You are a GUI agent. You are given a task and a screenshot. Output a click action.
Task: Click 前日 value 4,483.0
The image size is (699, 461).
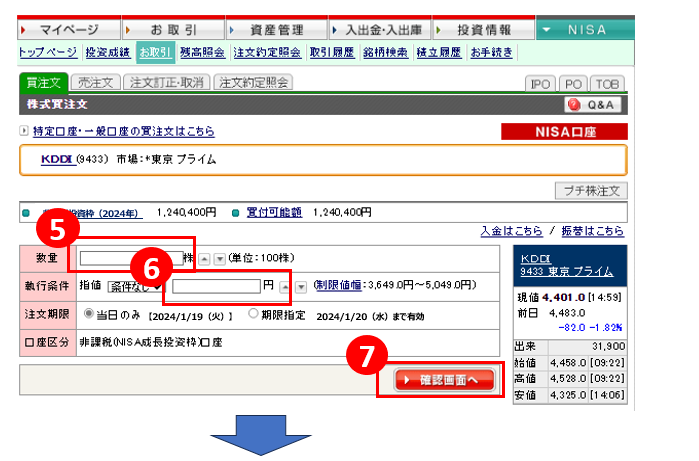tap(567, 313)
